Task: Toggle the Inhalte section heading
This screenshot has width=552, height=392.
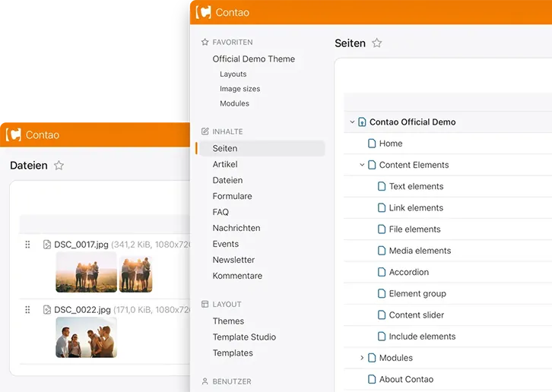Action: point(228,131)
